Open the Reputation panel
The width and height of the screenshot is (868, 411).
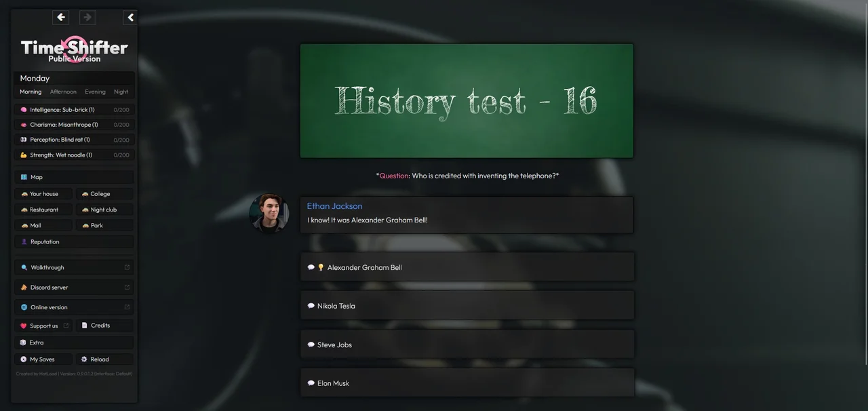[74, 241]
